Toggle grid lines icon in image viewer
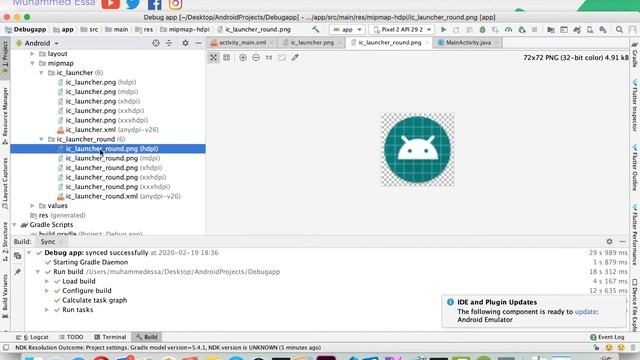Image resolution: width=640 pixels, height=360 pixels. [227, 58]
